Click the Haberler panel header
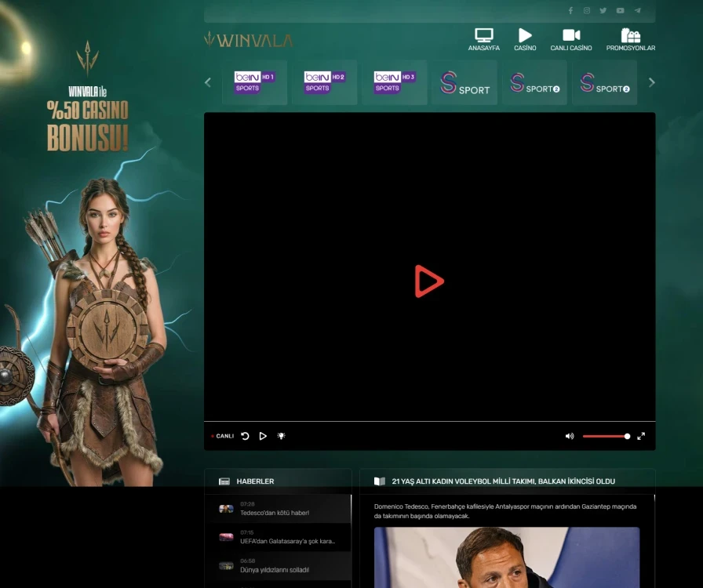Screen dimensions: 703x588 point(278,481)
